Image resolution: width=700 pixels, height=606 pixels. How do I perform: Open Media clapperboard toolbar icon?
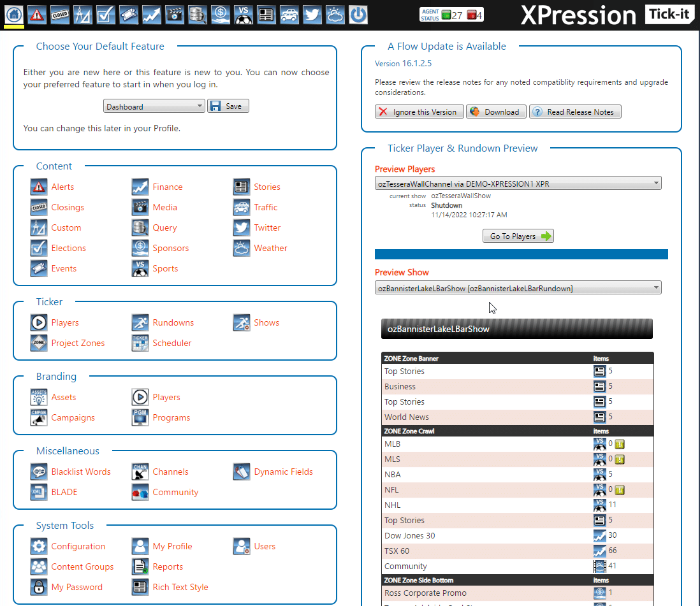click(x=175, y=15)
